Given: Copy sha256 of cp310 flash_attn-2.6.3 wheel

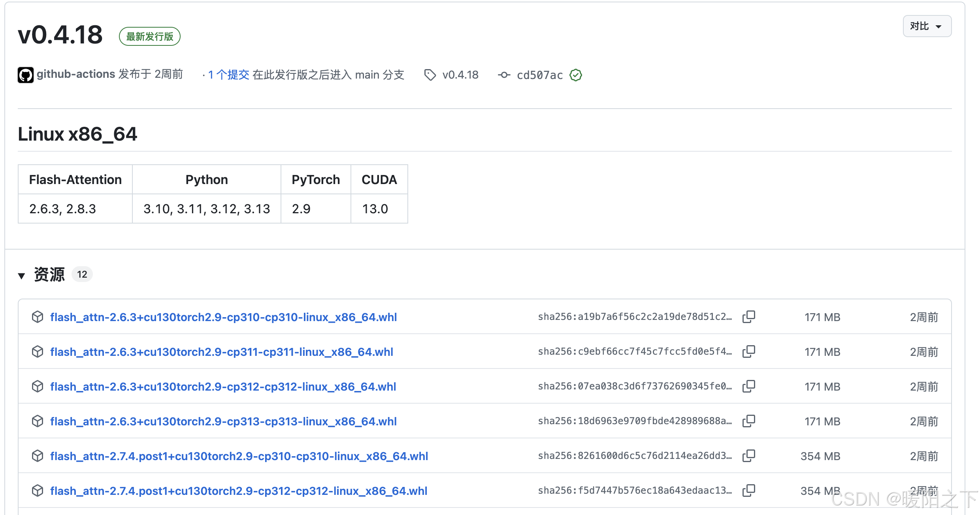Looking at the screenshot, I should (x=748, y=317).
